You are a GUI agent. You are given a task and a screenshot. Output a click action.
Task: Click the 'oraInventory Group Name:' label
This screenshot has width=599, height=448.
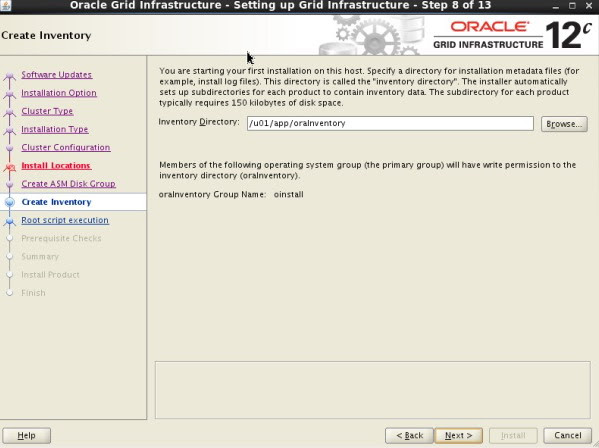point(212,194)
